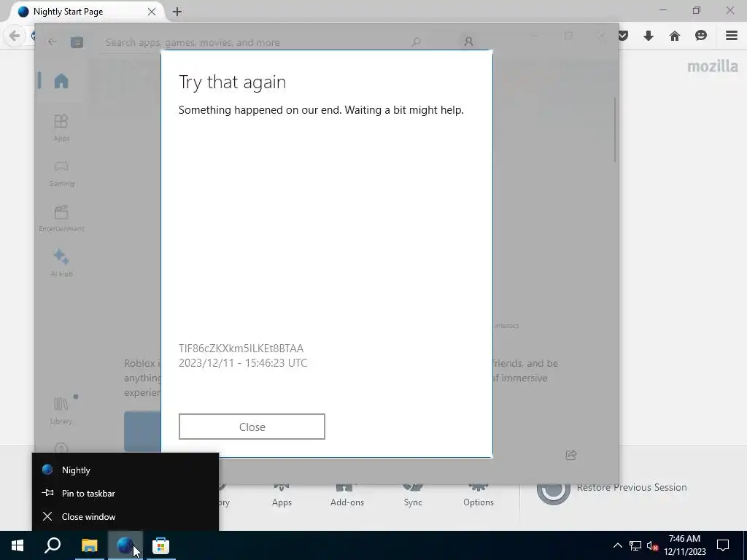Open Options on the Nightly start page
Viewport: 747px width, 560px height.
tap(479, 495)
